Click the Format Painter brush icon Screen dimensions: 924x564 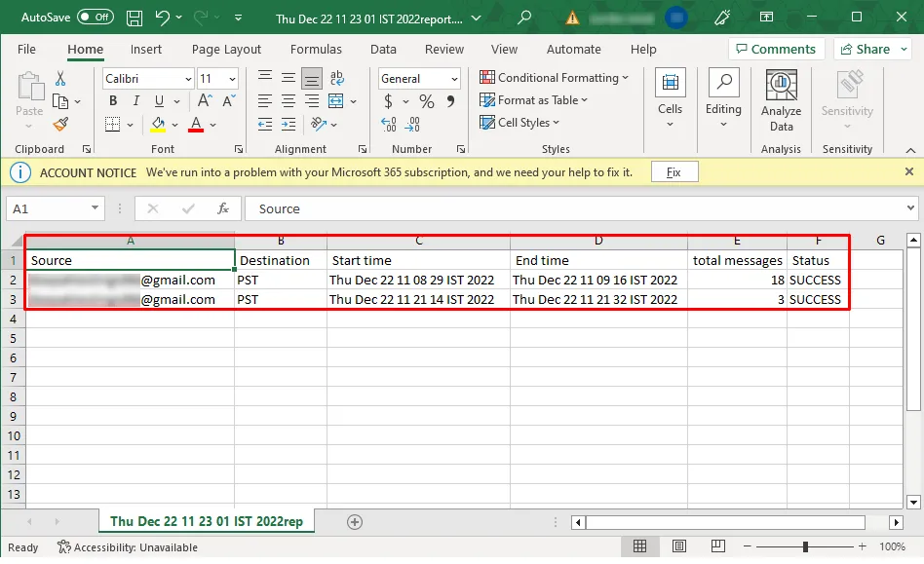coord(60,124)
